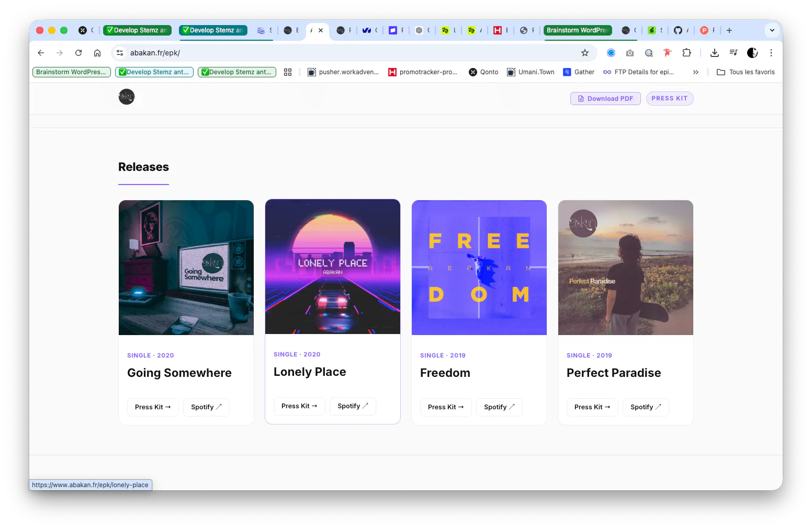Click the forward navigation arrow

[60, 53]
